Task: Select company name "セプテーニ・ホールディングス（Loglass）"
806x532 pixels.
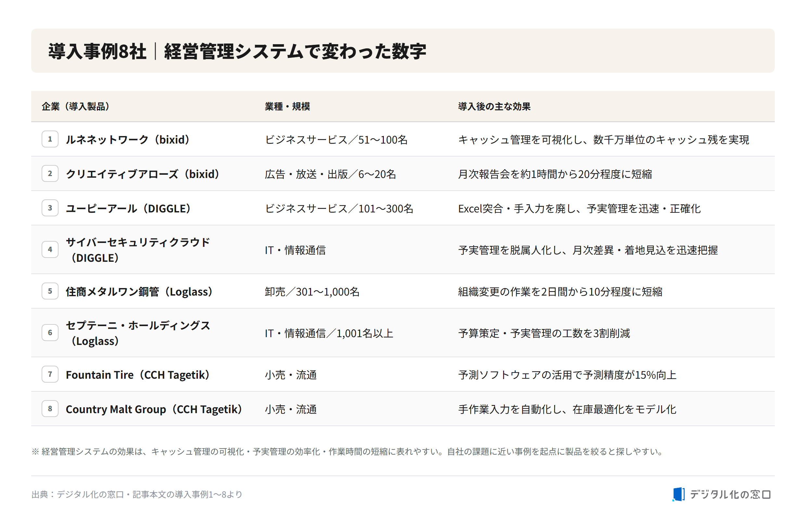Action: (x=138, y=333)
